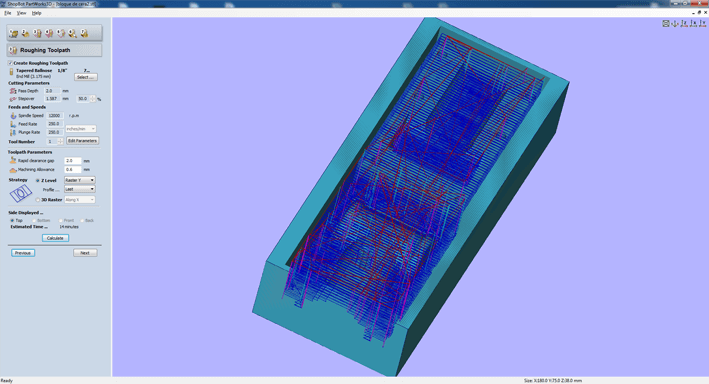Click the stepover percentage spinner arrows
This screenshot has width=709, height=384.
(93, 99)
